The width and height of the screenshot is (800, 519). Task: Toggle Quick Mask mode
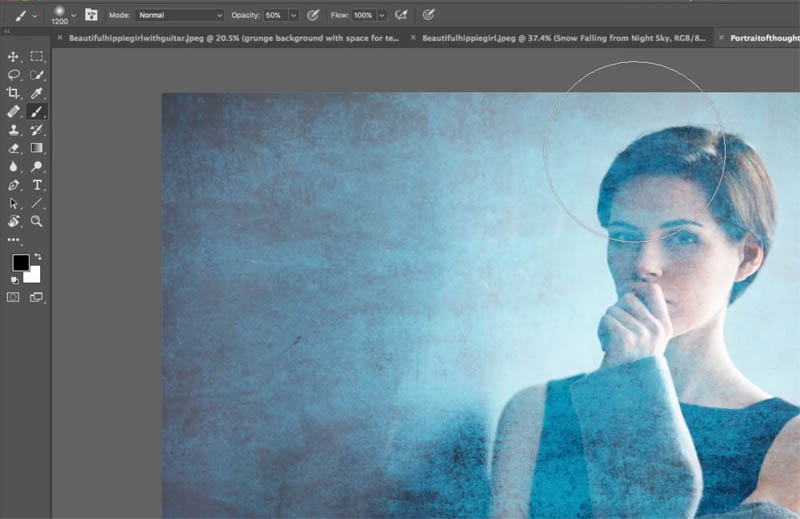[x=13, y=297]
